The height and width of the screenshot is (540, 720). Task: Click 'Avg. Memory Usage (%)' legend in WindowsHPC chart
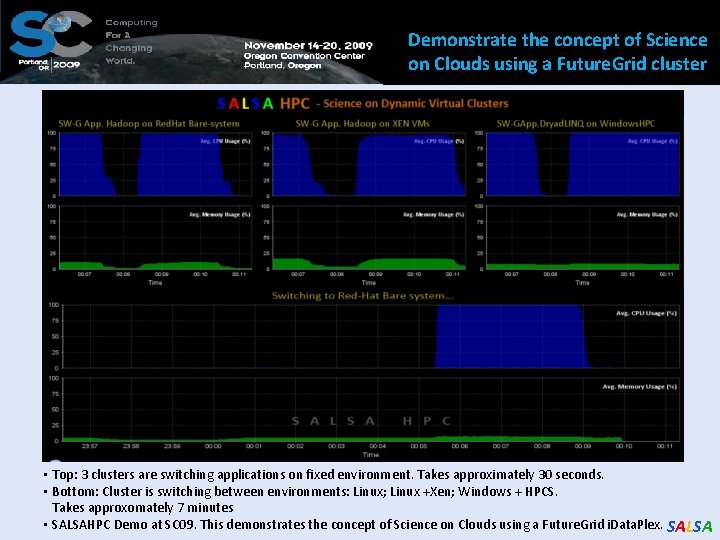[x=647, y=214]
